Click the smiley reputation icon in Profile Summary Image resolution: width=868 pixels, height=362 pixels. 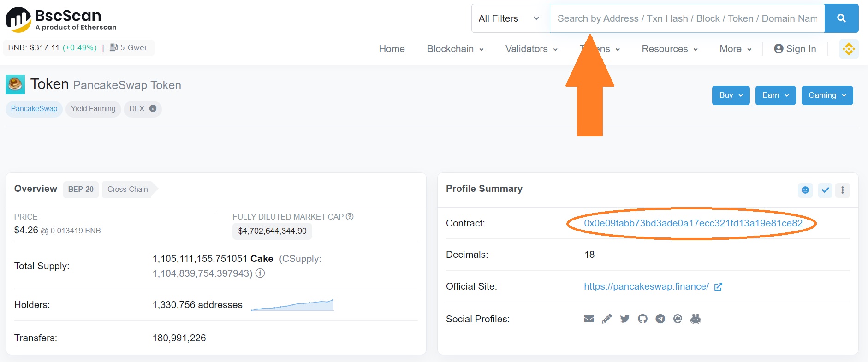click(805, 190)
